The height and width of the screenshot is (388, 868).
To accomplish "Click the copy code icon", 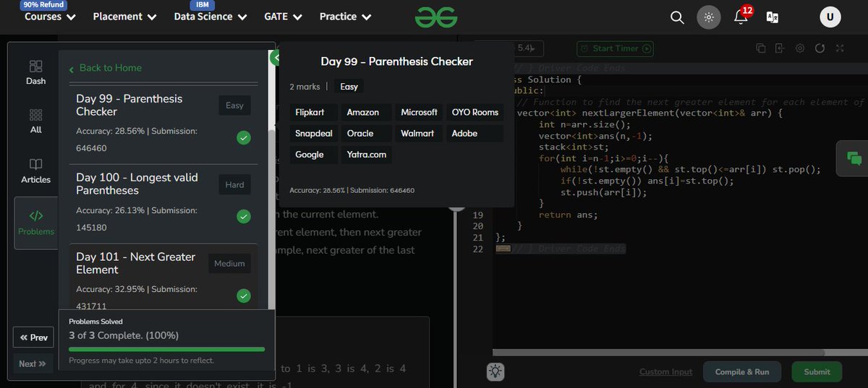I will (x=761, y=48).
